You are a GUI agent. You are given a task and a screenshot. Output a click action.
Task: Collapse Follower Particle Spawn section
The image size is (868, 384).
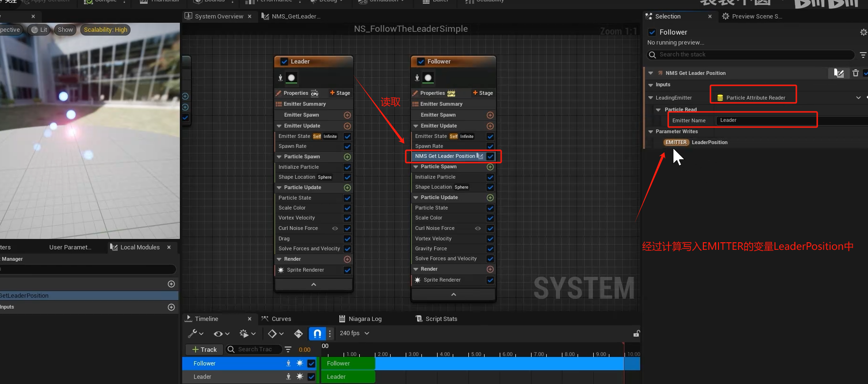(x=416, y=167)
